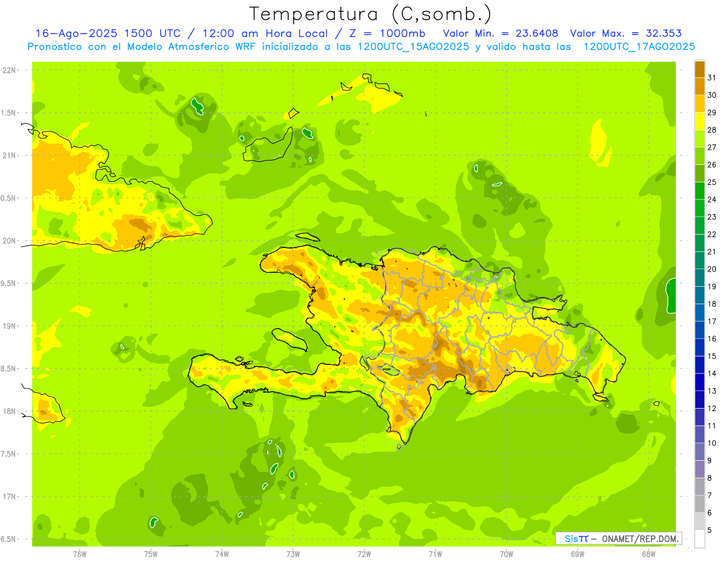Click the 69W longitude label
This screenshot has width=728, height=562.
pyautogui.click(x=578, y=554)
